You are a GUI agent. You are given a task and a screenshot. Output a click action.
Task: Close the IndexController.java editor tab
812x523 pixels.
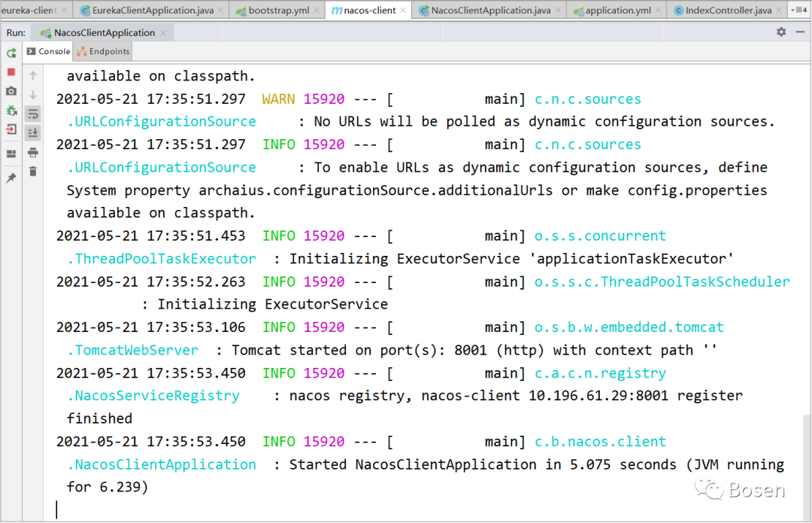[x=779, y=11]
